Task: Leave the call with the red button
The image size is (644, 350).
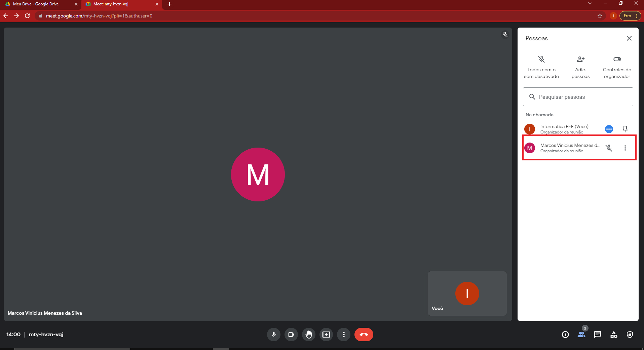Action: 364,335
